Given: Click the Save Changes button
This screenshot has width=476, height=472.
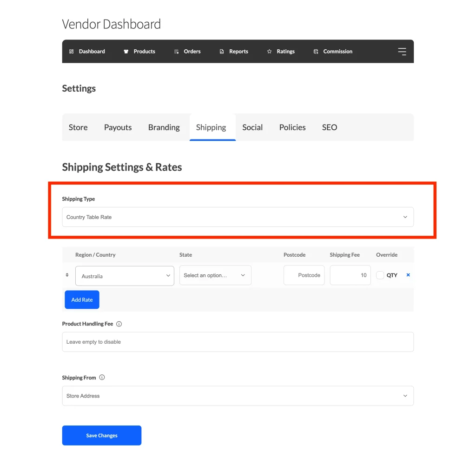Looking at the screenshot, I should pyautogui.click(x=101, y=435).
